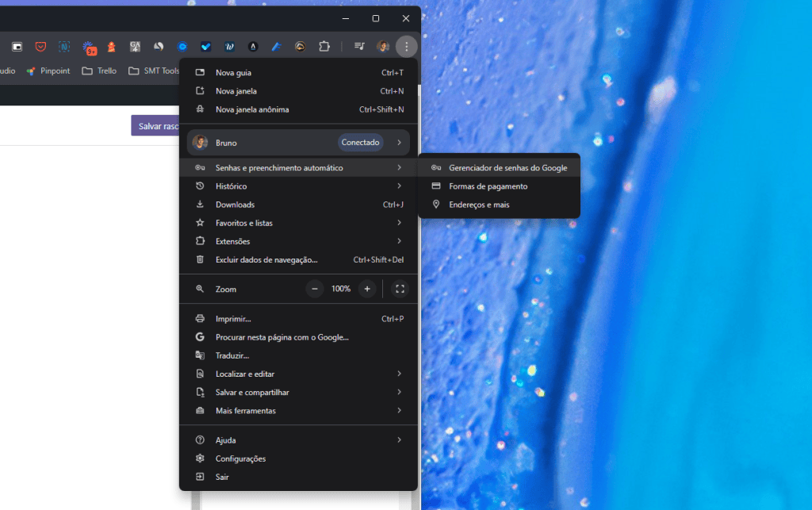Expand the Bruno profile submenu arrow
The width and height of the screenshot is (812, 510).
click(x=400, y=143)
